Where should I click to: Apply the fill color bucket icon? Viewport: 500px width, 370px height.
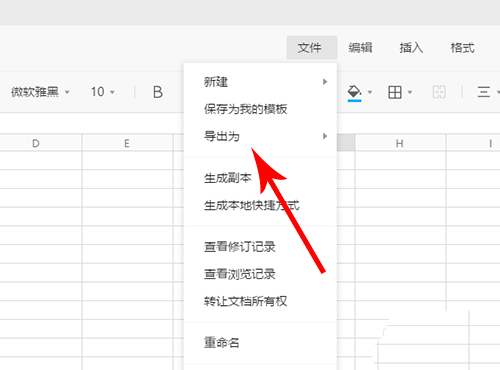(x=354, y=93)
